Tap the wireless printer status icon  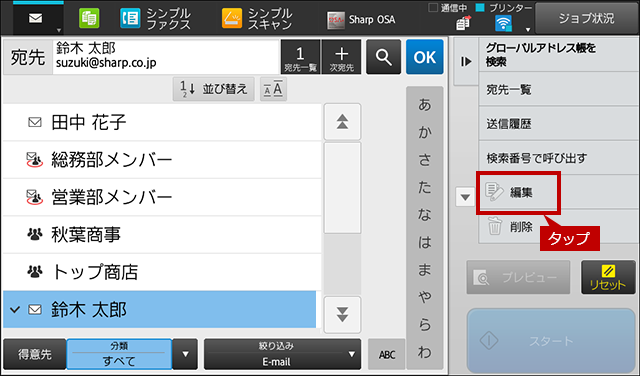[503, 23]
